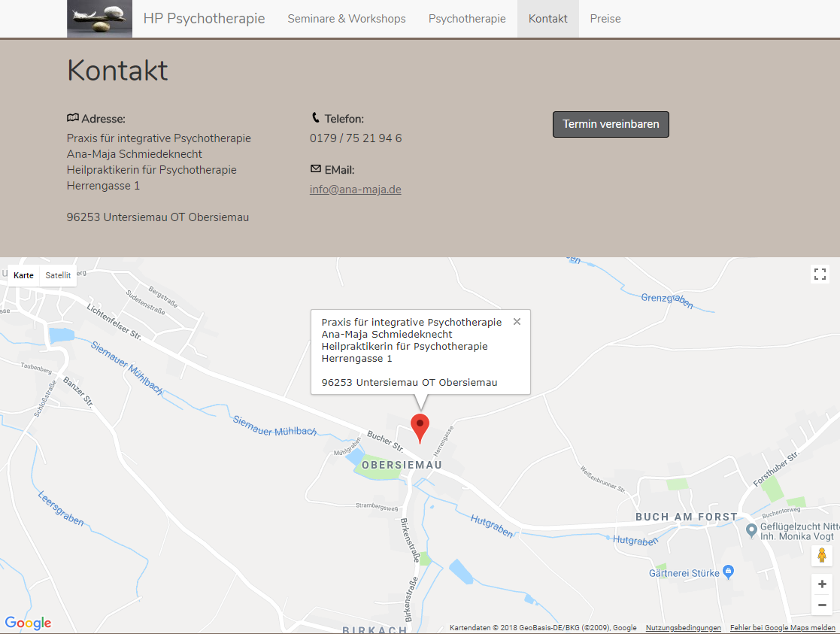The width and height of the screenshot is (840, 634).
Task: Click the address book icon beside Adresse
Action: [73, 118]
